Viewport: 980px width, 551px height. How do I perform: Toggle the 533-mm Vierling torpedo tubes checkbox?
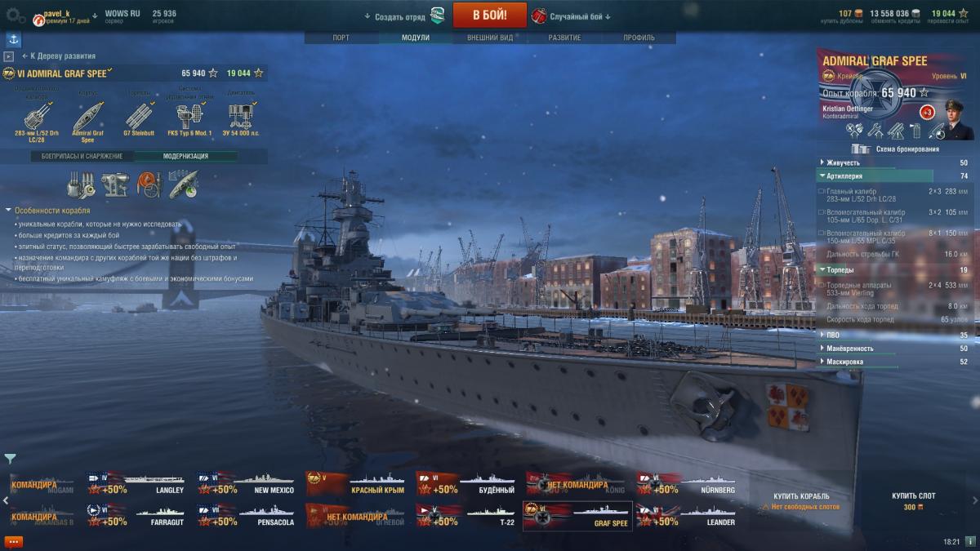(x=822, y=285)
